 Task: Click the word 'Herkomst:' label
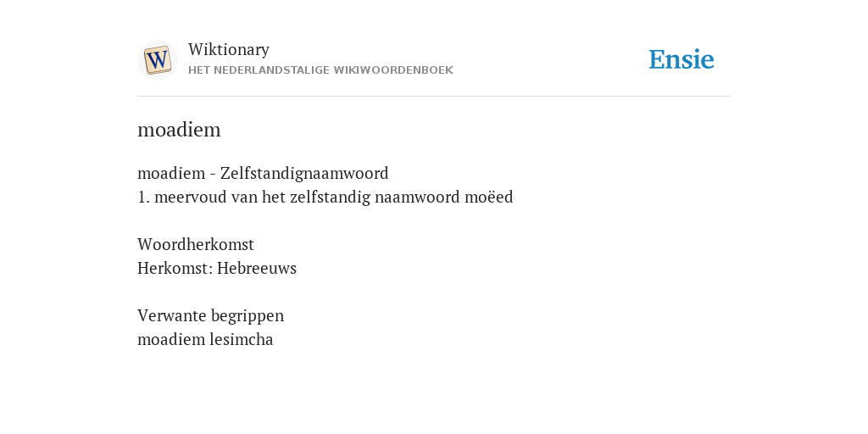(x=175, y=268)
